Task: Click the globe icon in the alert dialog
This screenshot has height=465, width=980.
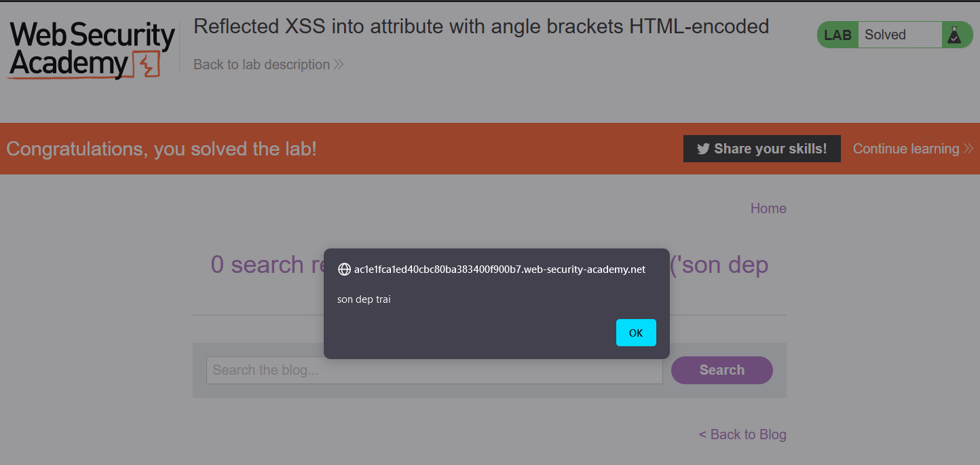Action: point(343,269)
